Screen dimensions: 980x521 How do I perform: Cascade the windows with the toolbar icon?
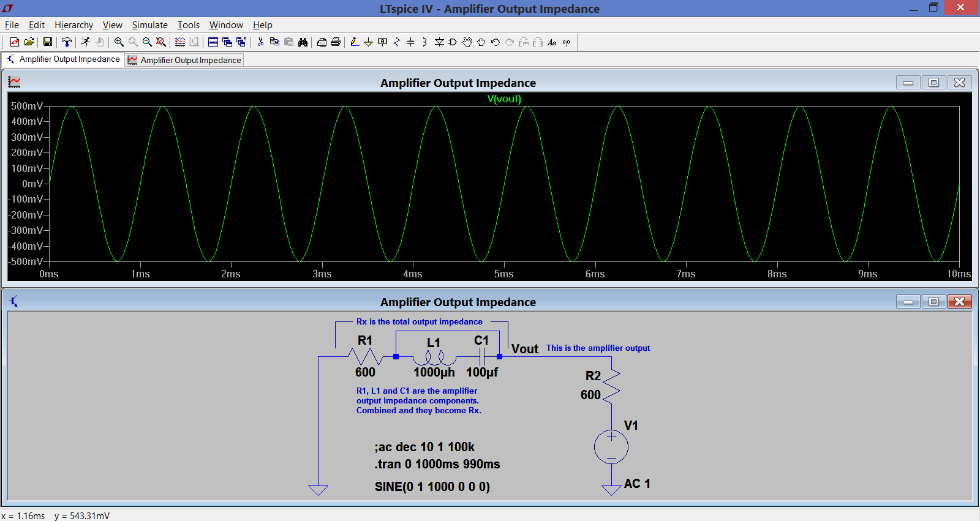click(227, 42)
